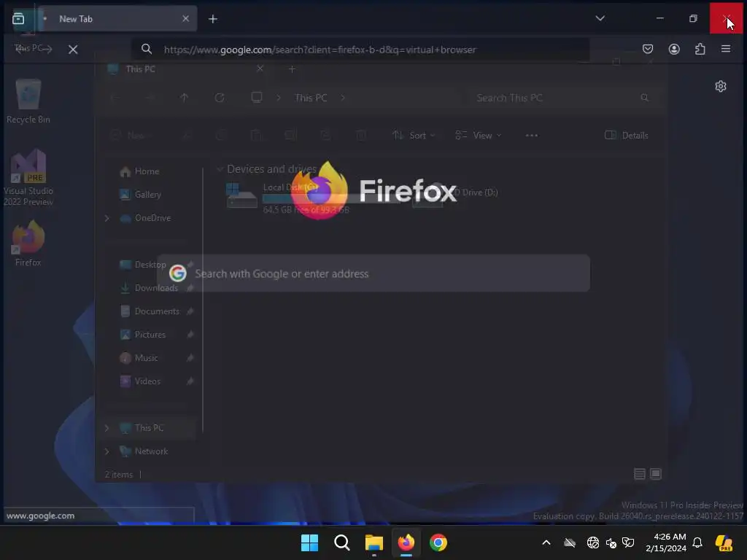Select Recycle Bin desktop icon
Image resolution: width=747 pixels, height=560 pixels.
pyautogui.click(x=28, y=101)
